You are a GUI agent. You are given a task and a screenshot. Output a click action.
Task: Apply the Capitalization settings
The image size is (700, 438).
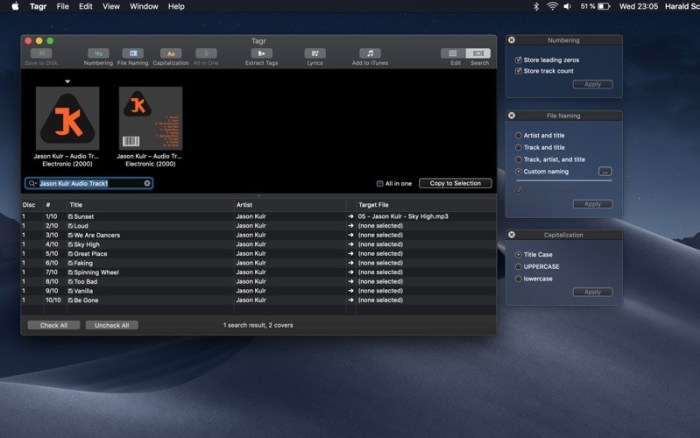coord(593,292)
